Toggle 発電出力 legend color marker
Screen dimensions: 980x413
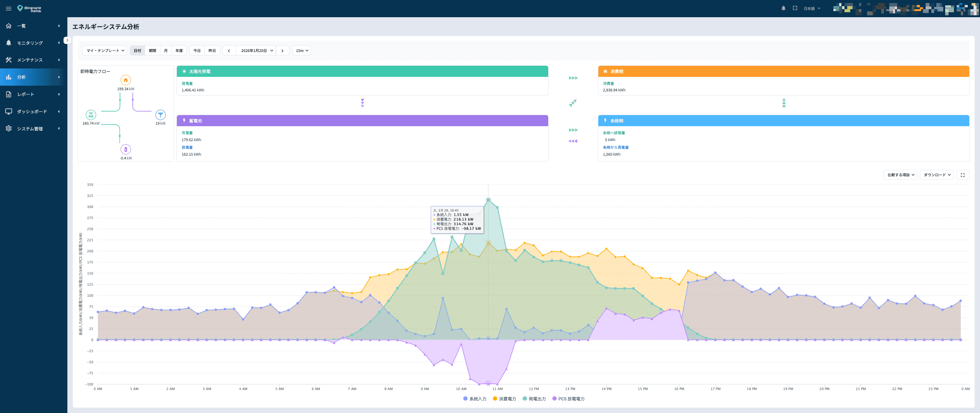(525, 399)
